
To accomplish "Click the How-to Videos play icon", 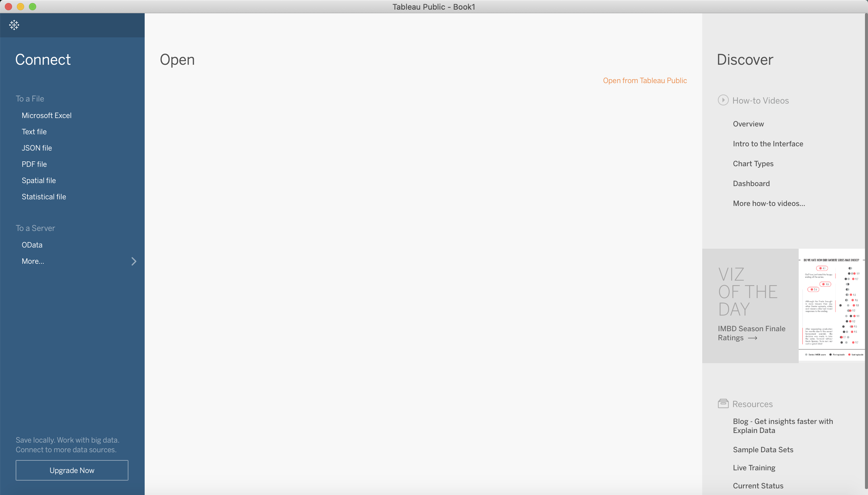I will click(723, 100).
